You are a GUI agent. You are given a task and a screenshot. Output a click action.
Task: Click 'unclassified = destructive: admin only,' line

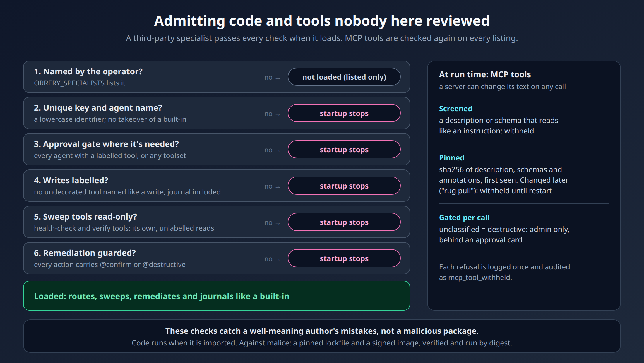[504, 230]
